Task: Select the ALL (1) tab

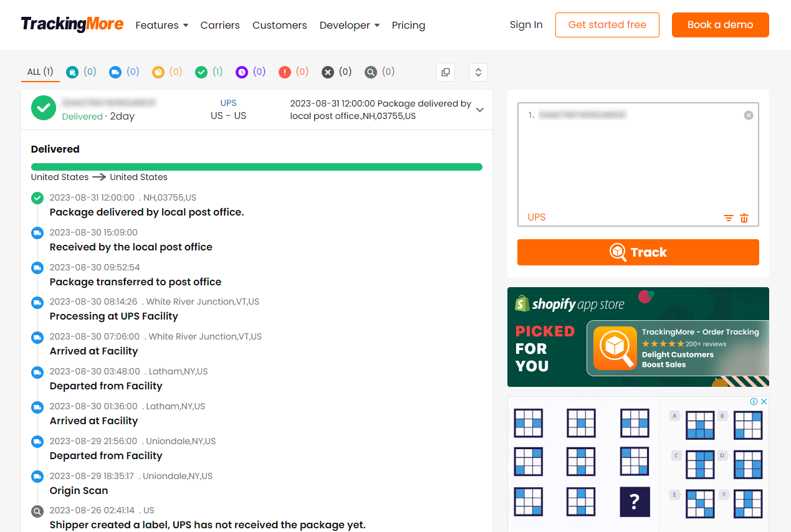Action: 40,72
